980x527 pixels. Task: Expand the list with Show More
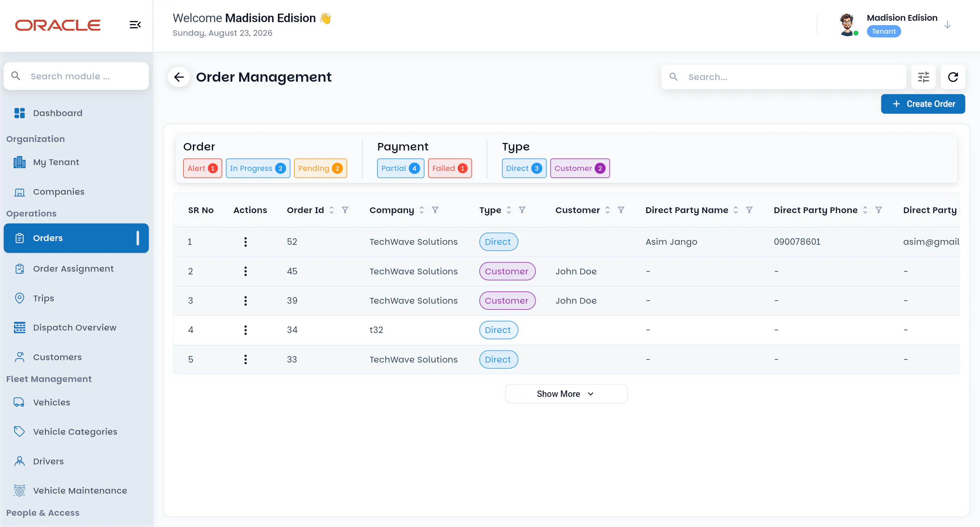pos(566,394)
